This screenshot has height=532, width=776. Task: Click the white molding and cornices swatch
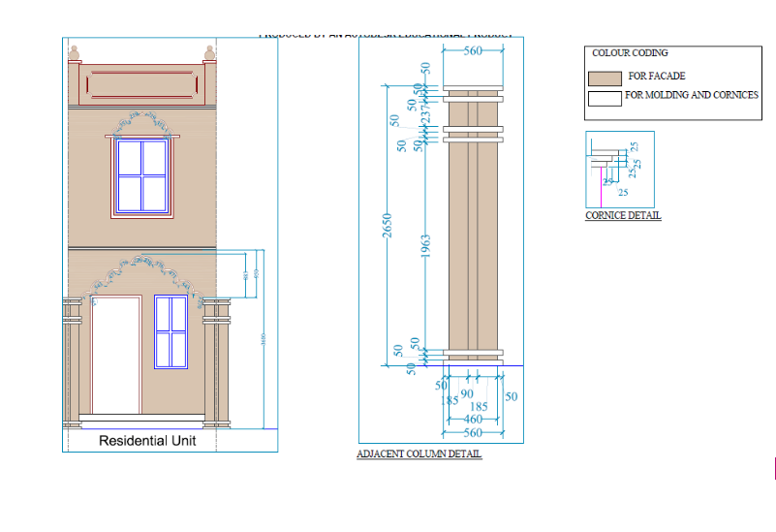(x=605, y=98)
